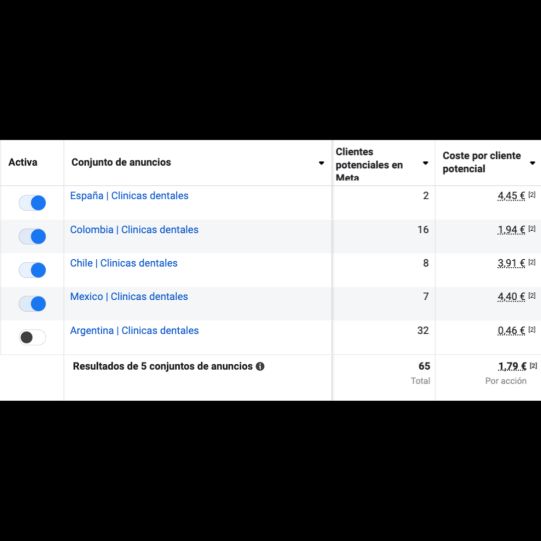
Task: Open Argentina | Clinicas dentales ad set
Action: 134,331
